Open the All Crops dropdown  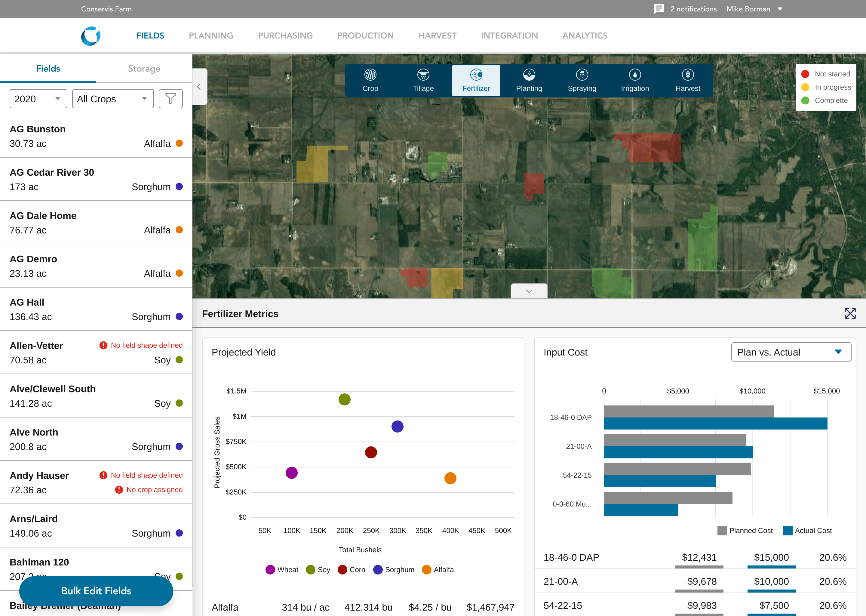[x=113, y=99]
